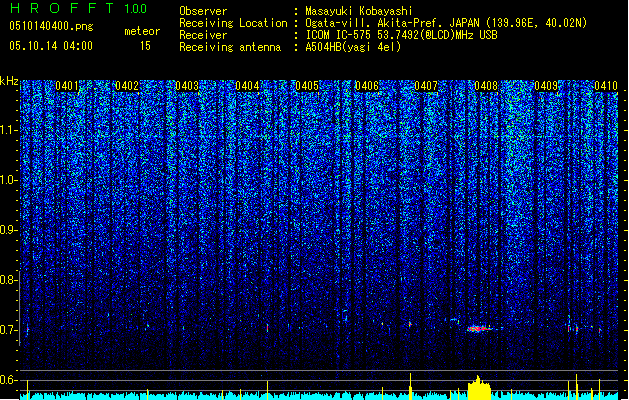Click the 0.8 kHz axis label
This screenshot has height=400, width=629.
click(x=8, y=280)
